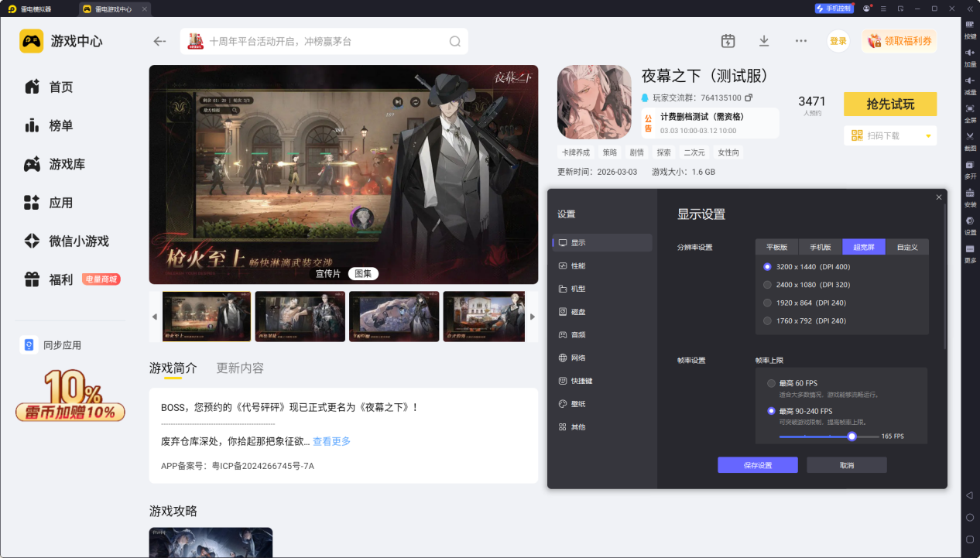Viewport: 980px width, 558px height.
Task: Click the 游戏中心 logo icon
Action: (32, 41)
